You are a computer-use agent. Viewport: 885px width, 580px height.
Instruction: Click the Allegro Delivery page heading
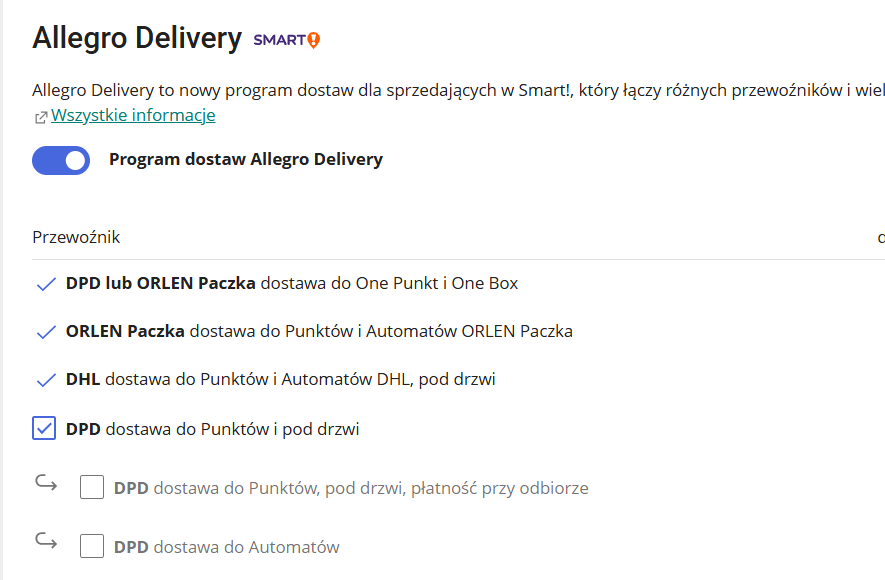tap(137, 38)
